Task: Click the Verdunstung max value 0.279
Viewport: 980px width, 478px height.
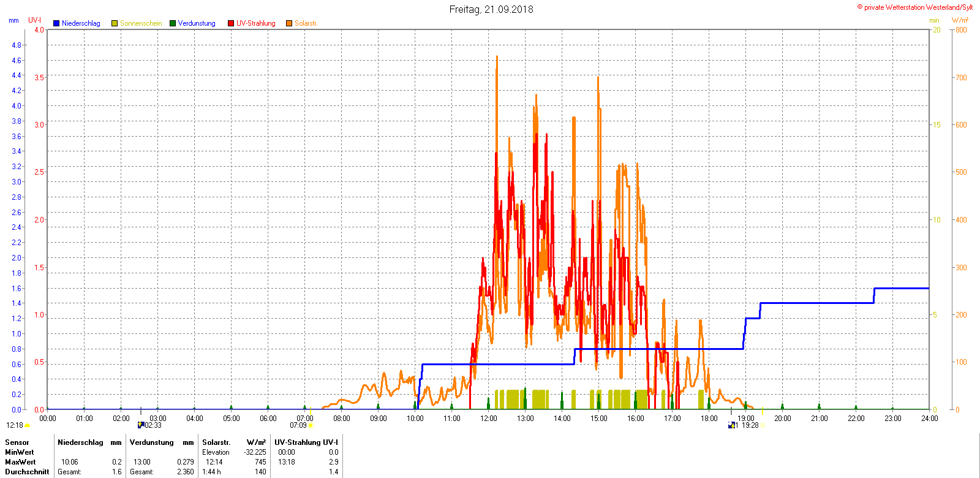Action: point(185,462)
